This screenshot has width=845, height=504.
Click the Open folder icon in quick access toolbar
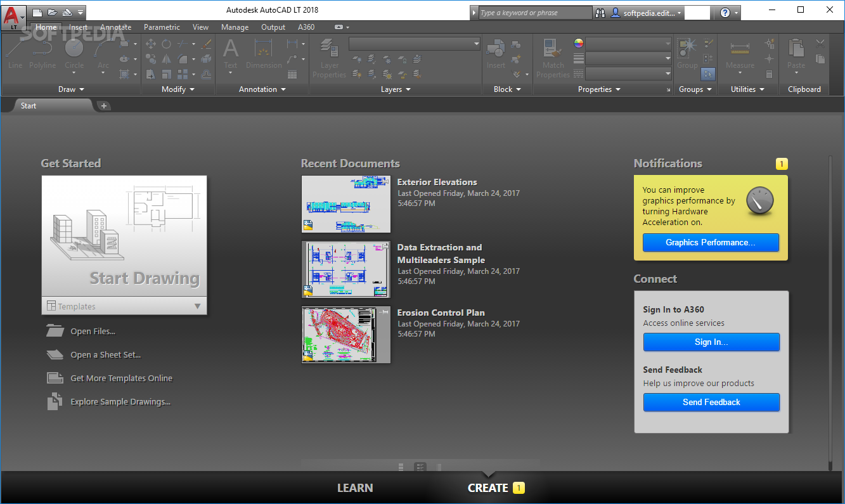tap(52, 12)
